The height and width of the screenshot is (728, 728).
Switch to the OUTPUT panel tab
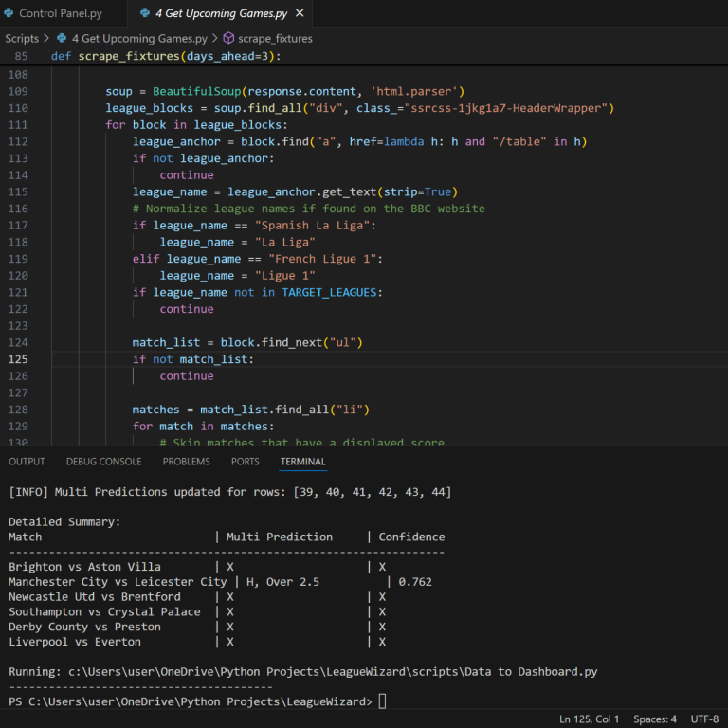(27, 462)
